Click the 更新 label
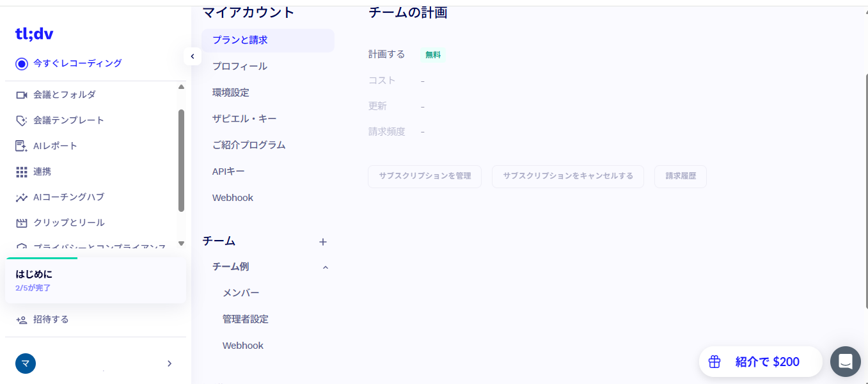The width and height of the screenshot is (868, 384). [x=377, y=106]
